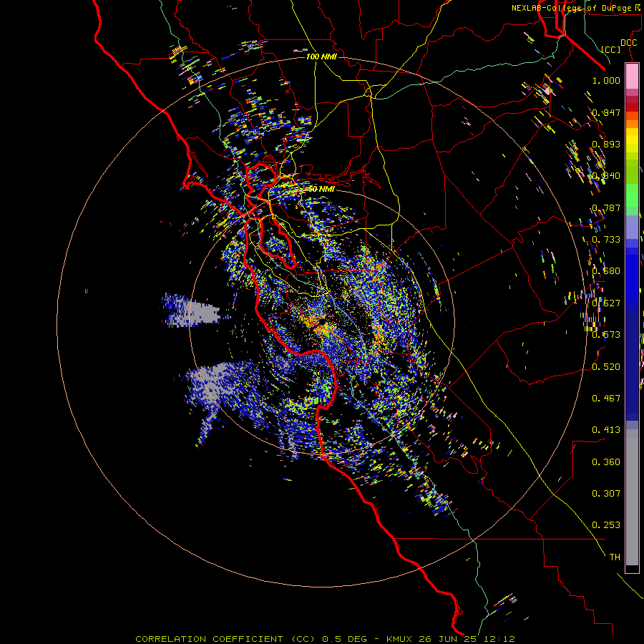Viewport: 644px width, 644px height.
Task: Click the 0.360 color scale value
Action: click(606, 462)
